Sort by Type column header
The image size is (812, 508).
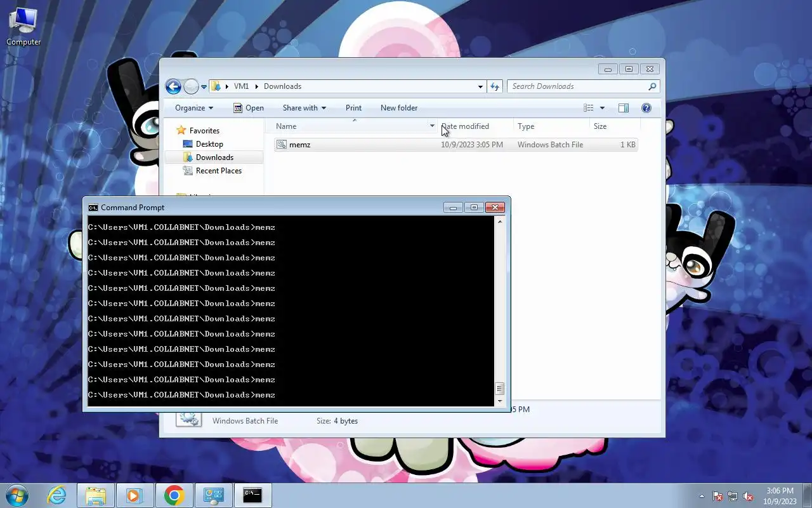point(526,126)
